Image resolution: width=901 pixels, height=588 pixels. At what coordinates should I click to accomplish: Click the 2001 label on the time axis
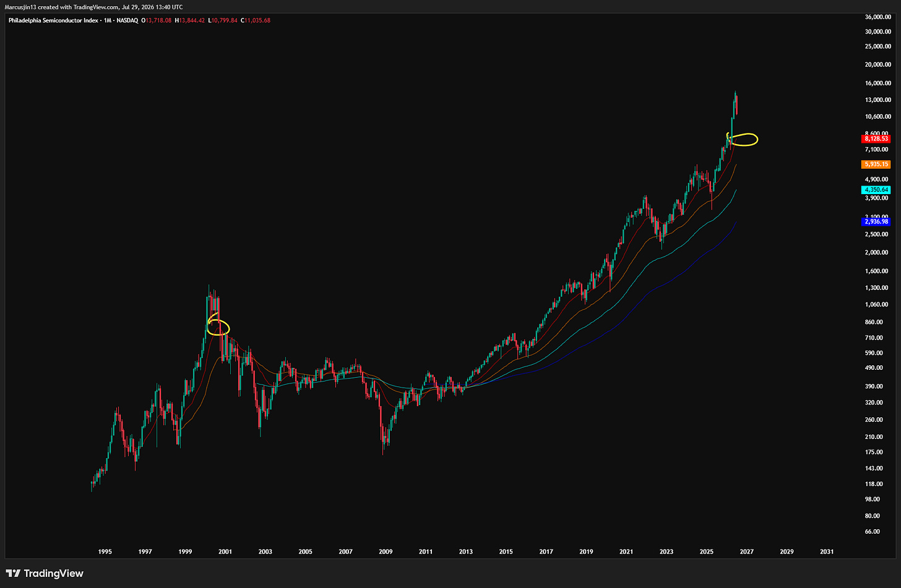pos(225,552)
